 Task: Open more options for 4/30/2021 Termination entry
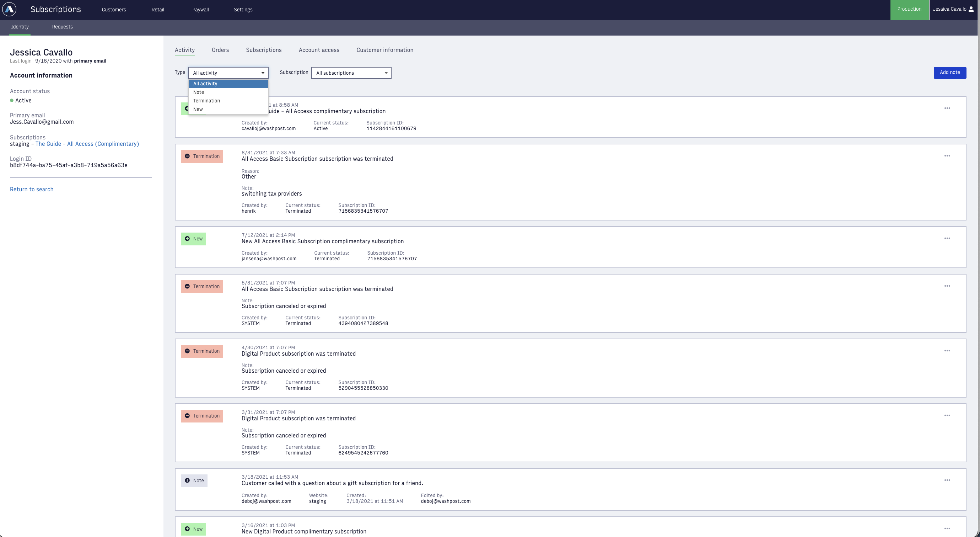pyautogui.click(x=947, y=351)
